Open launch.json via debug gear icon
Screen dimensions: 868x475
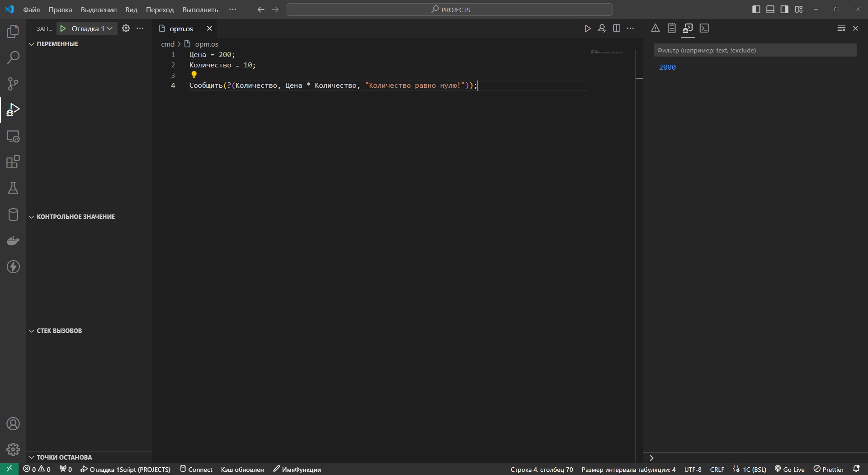[126, 28]
